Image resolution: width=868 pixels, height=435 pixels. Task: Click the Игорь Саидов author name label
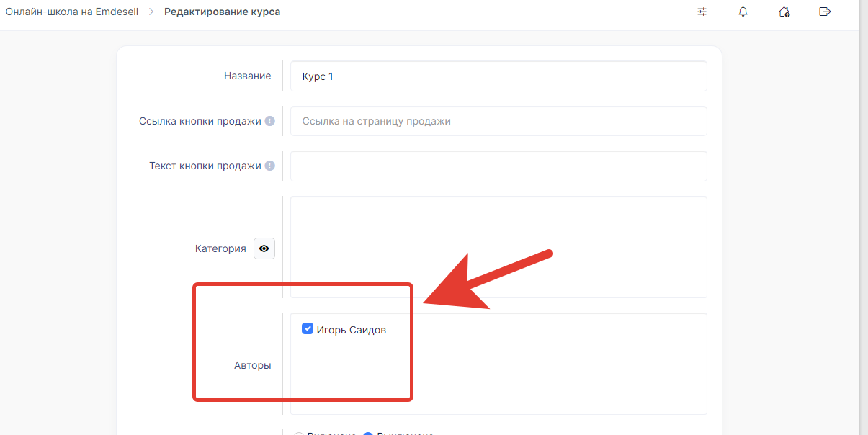pos(351,330)
